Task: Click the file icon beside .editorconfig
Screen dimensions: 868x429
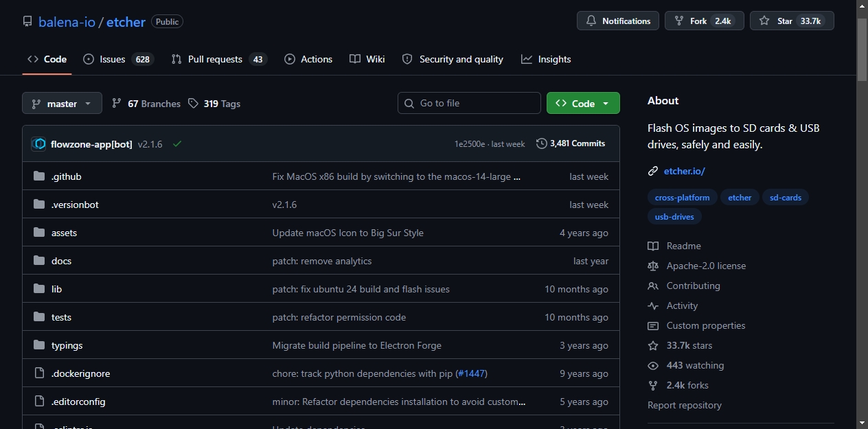Action: point(39,402)
